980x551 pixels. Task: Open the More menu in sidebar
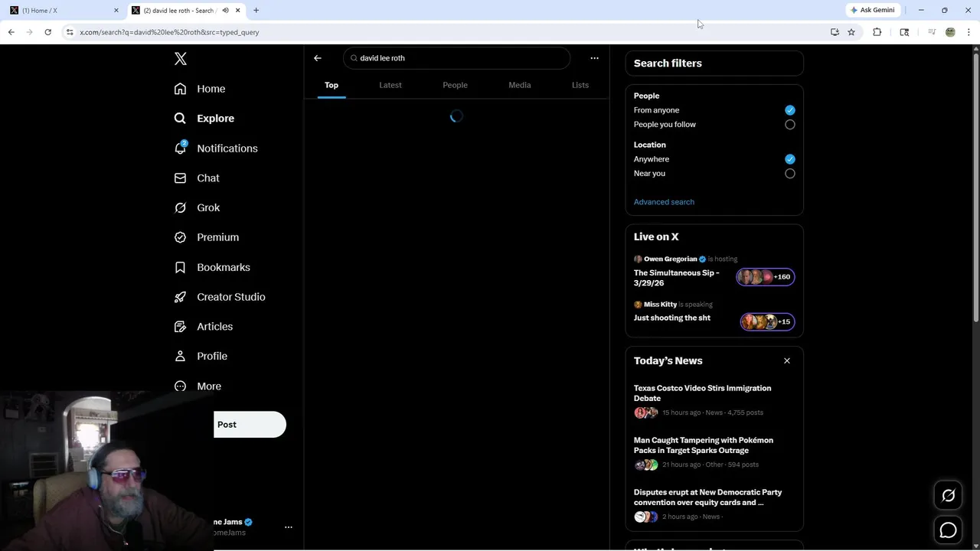(198, 386)
